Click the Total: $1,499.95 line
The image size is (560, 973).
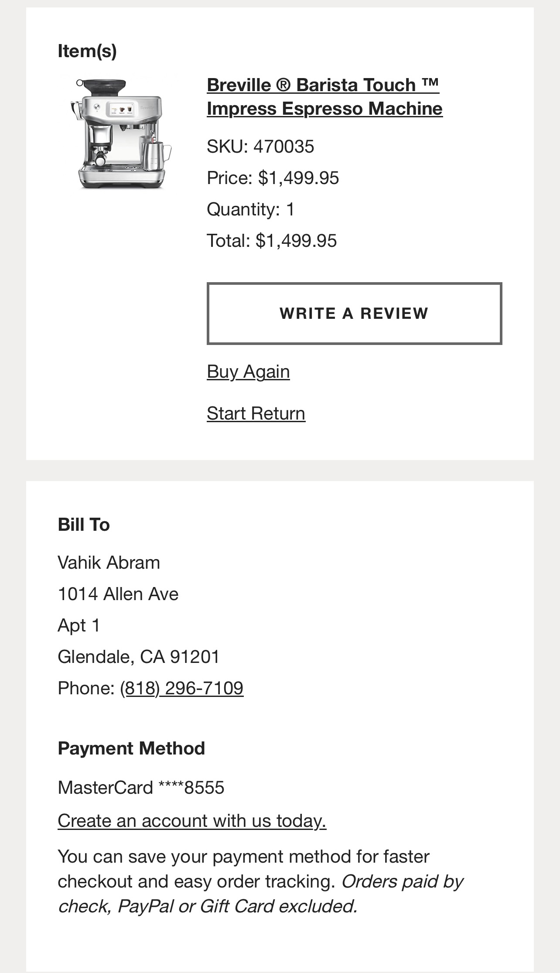[272, 241]
